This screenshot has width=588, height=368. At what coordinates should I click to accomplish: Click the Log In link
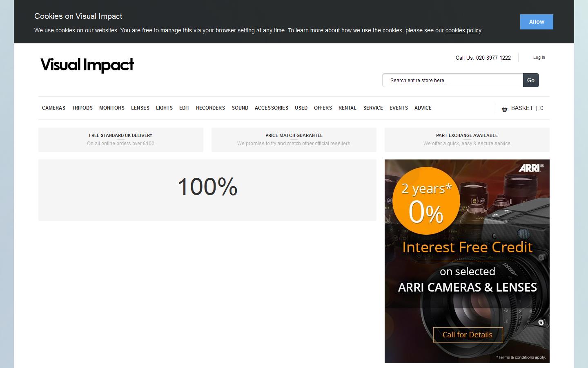point(539,57)
